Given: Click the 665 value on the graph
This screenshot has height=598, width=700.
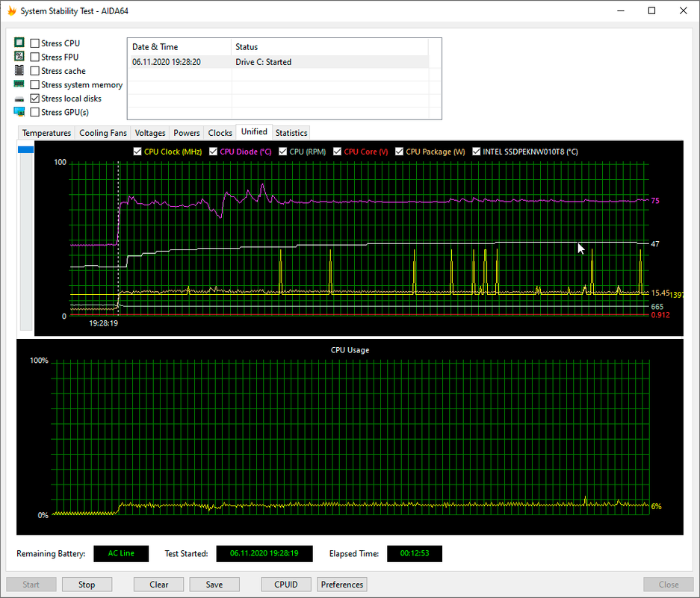Looking at the screenshot, I should tap(657, 307).
